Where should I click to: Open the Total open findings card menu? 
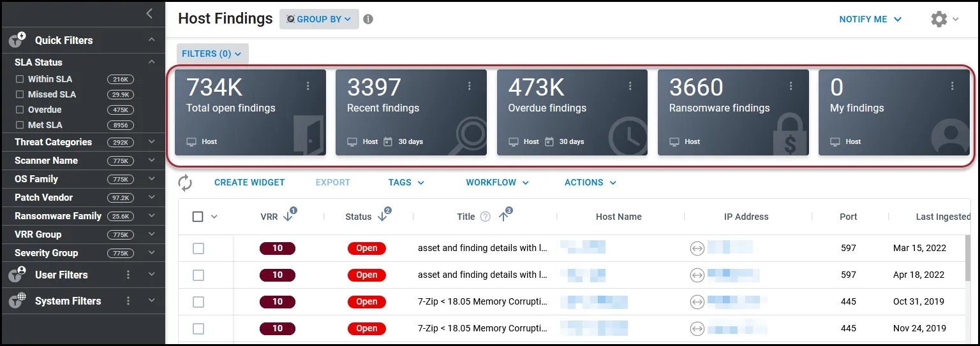click(x=308, y=86)
